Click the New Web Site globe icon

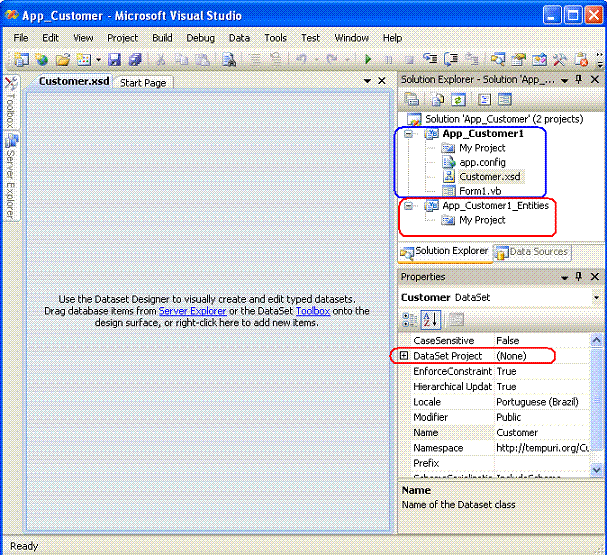(x=41, y=59)
